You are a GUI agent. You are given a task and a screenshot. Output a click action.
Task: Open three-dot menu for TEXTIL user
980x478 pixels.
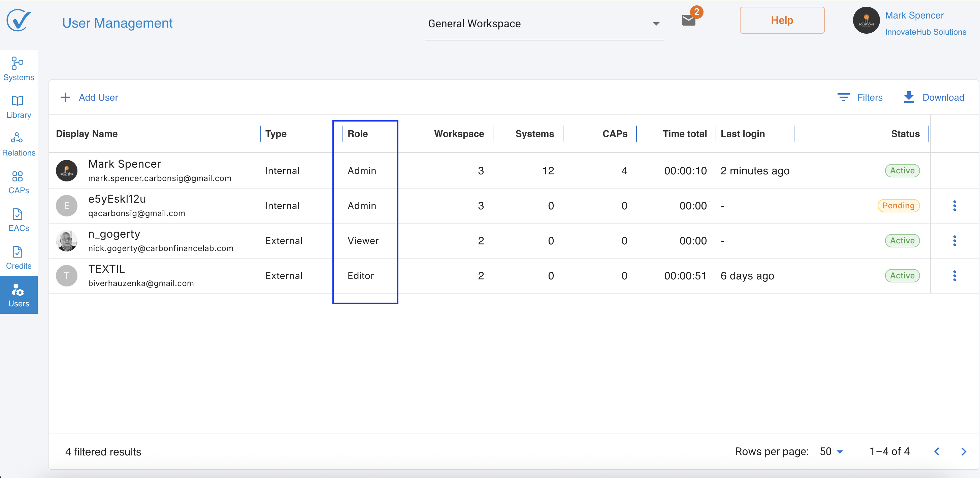click(x=954, y=276)
